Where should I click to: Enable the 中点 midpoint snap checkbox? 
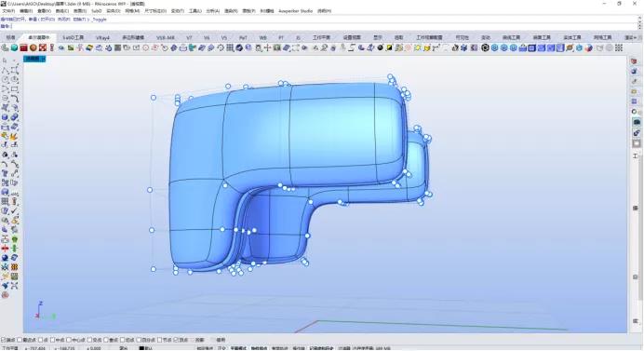(x=52, y=340)
